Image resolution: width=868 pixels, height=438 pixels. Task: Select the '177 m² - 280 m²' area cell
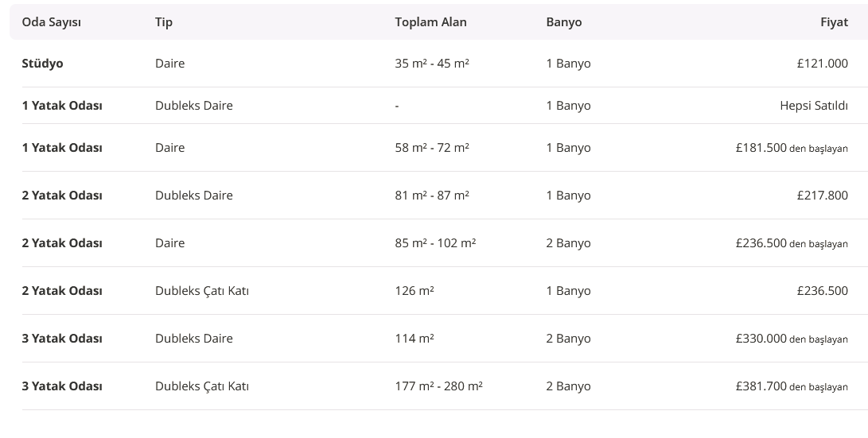[x=438, y=386]
